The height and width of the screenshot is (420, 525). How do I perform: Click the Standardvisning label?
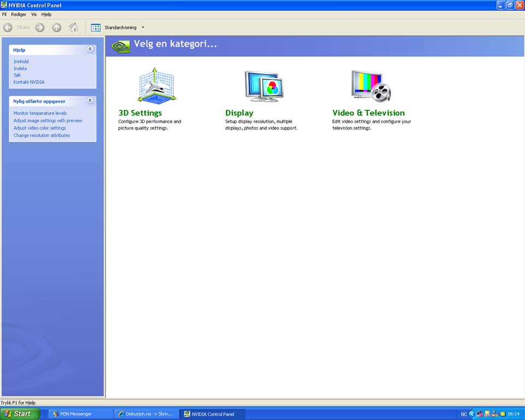120,27
